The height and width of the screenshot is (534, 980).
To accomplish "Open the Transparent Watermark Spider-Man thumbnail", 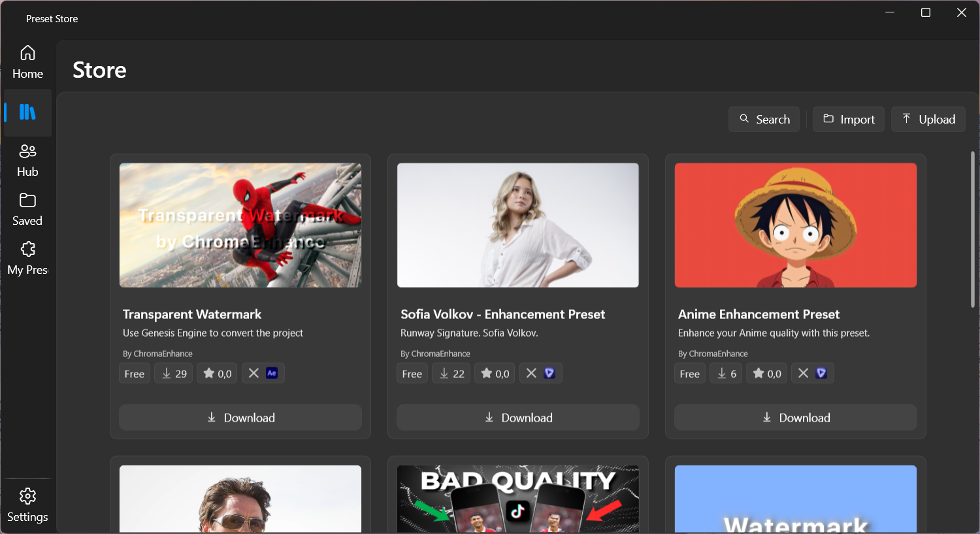I will coord(240,225).
